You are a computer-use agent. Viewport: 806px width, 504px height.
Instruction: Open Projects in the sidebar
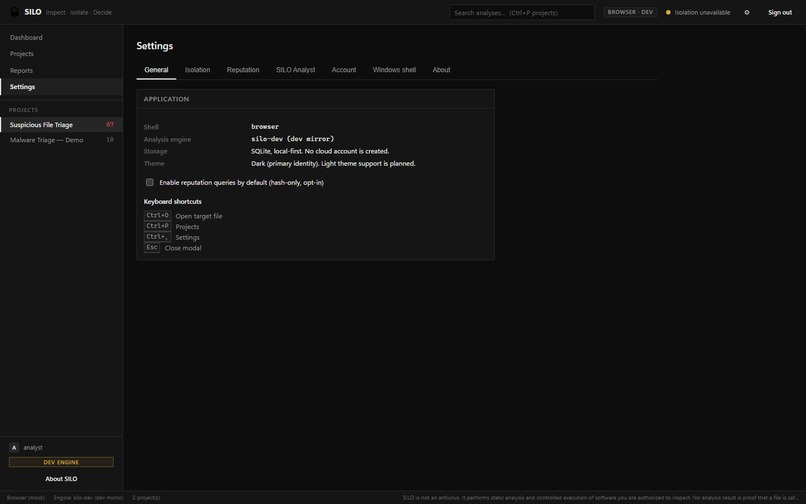61,54
